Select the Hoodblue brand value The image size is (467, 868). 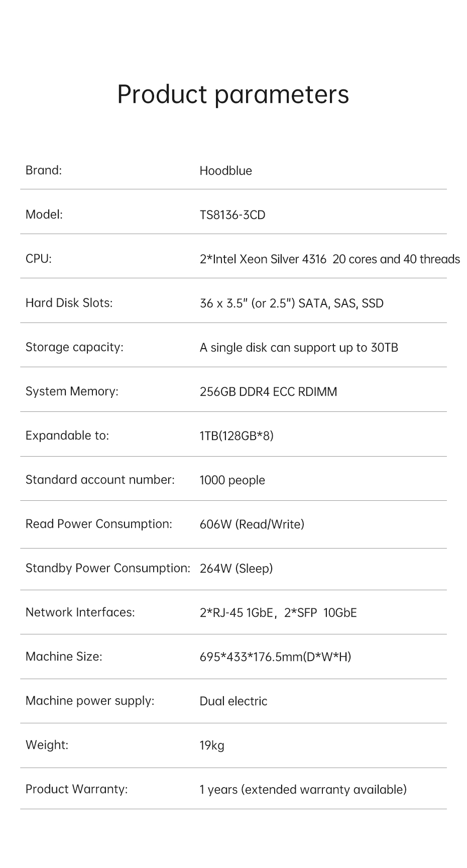225,171
